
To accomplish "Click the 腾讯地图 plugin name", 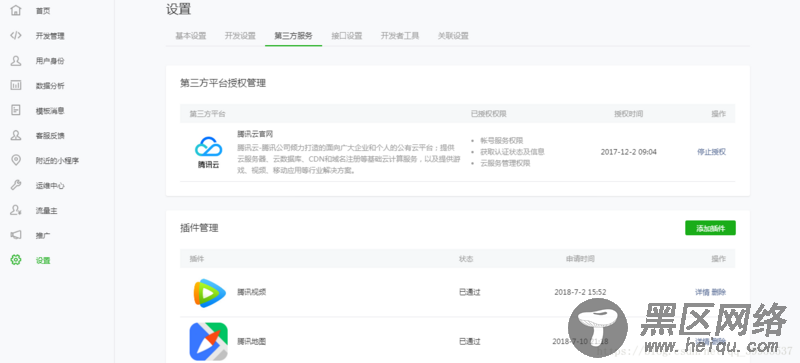I will click(x=252, y=341).
